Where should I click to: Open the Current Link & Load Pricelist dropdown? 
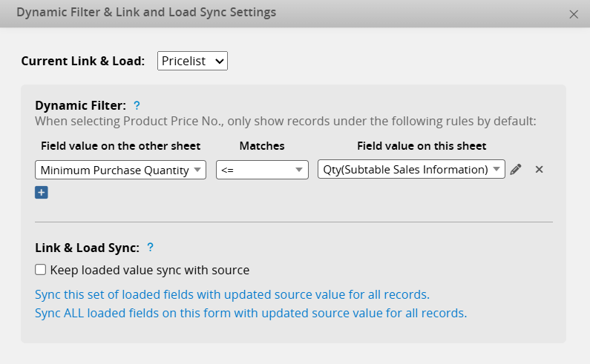point(192,61)
